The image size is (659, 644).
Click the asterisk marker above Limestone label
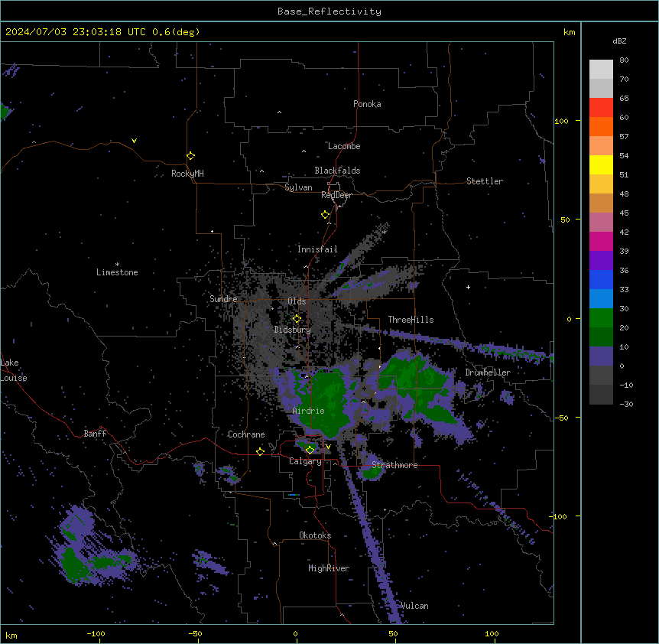[117, 265]
